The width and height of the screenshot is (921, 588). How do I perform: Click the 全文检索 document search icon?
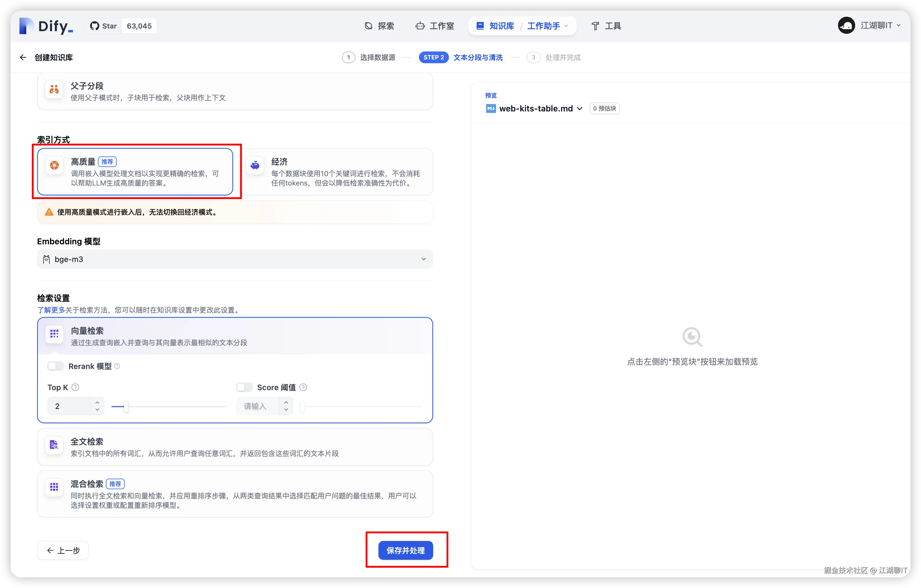[x=54, y=445]
